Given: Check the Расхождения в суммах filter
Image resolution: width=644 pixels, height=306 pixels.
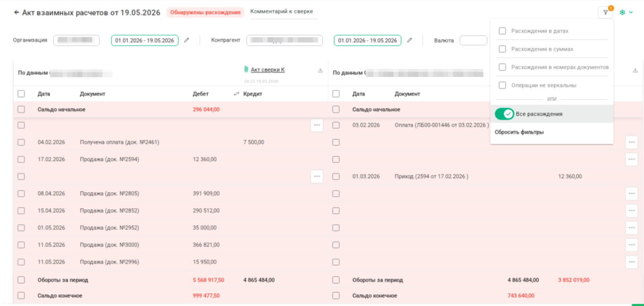Looking at the screenshot, I should (502, 49).
